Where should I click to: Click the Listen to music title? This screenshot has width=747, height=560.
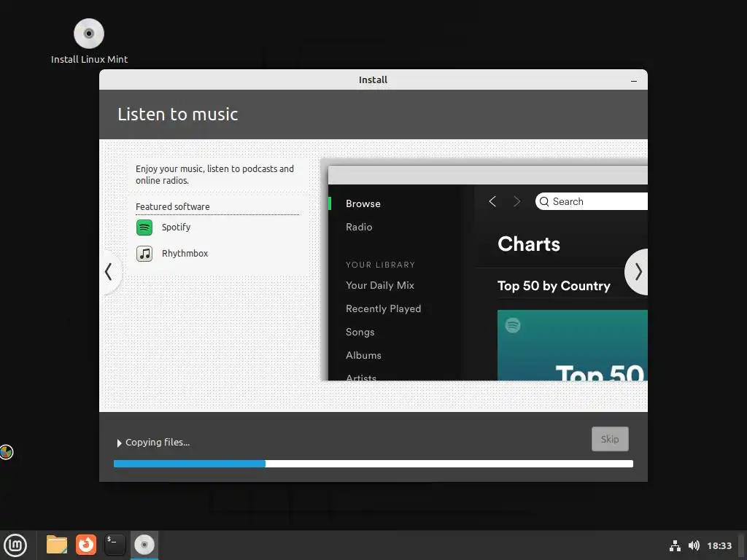pos(178,114)
